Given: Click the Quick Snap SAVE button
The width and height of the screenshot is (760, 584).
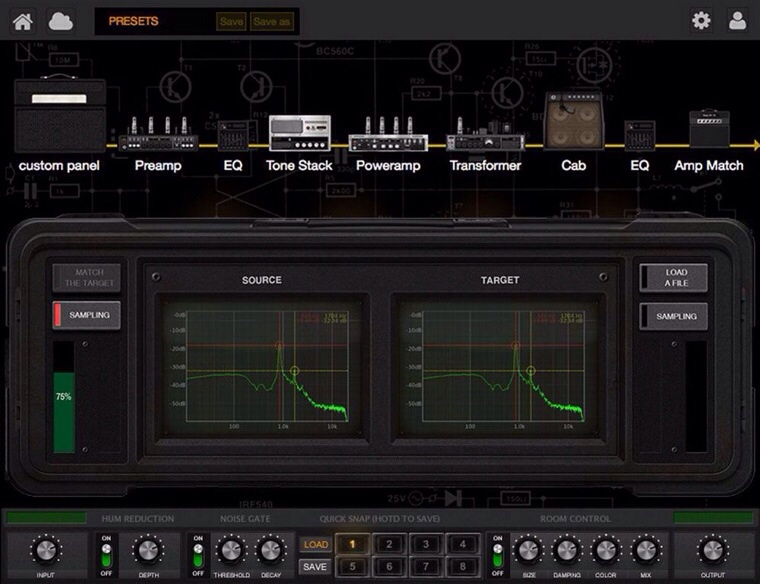Looking at the screenshot, I should click(316, 567).
